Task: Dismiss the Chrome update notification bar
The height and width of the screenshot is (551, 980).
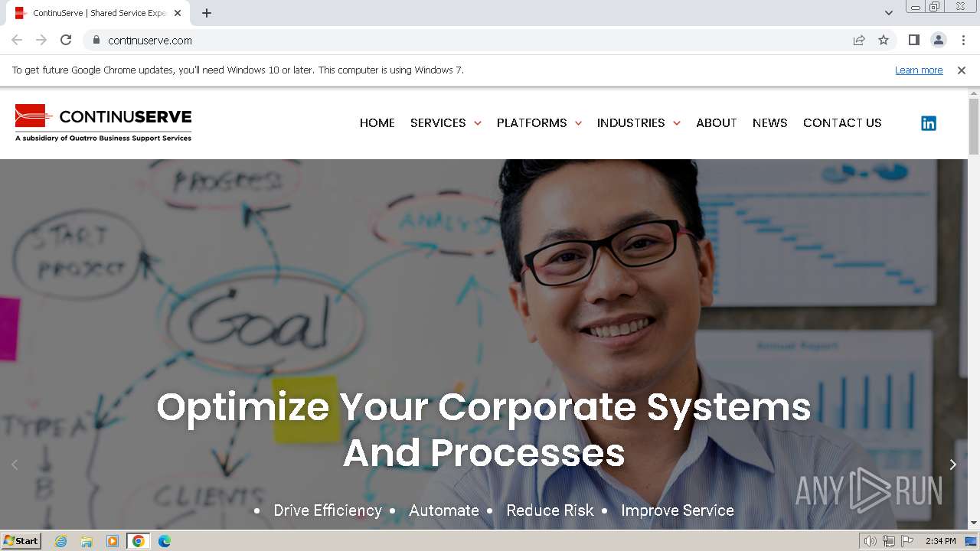Action: point(962,70)
